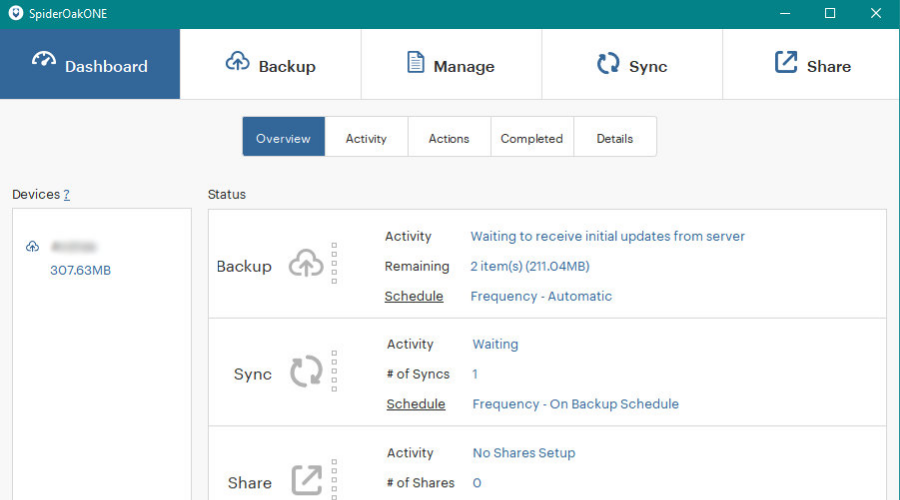Click '2 item(s) (211.04MB)' remaining value
900x500 pixels.
pos(530,266)
